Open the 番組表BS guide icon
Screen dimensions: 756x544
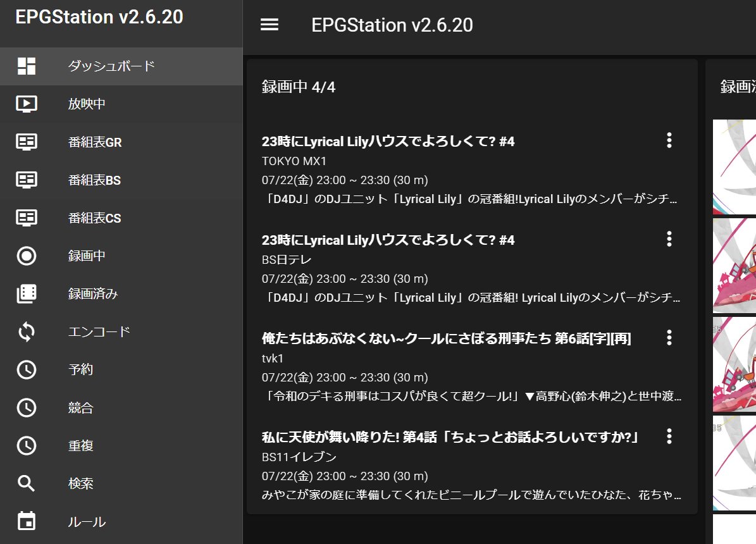click(x=25, y=180)
